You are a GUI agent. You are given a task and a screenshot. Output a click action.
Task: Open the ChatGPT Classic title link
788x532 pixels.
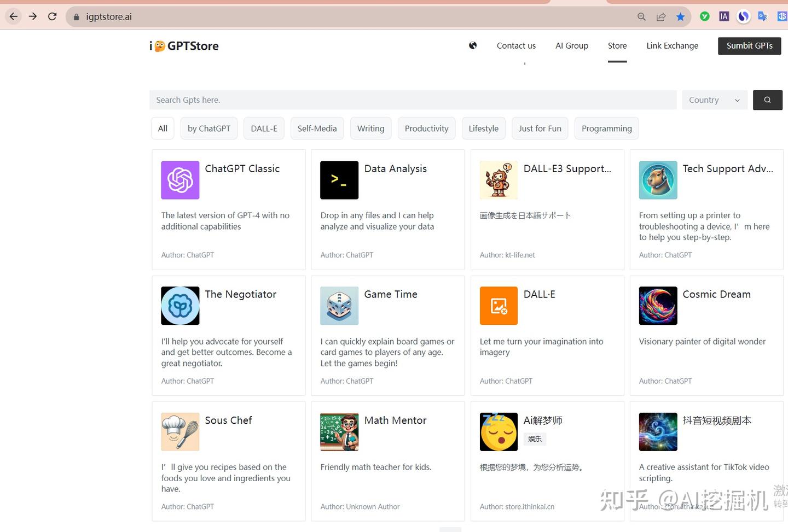[x=242, y=169]
